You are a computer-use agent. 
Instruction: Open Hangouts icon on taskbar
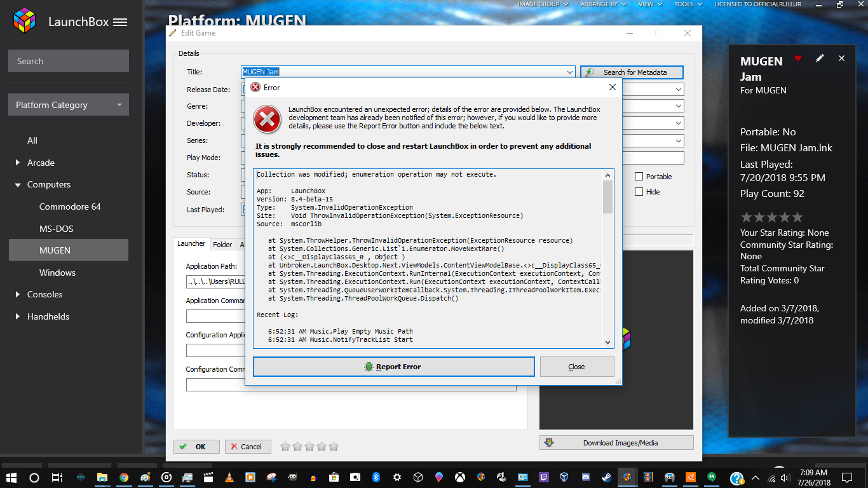click(711, 477)
